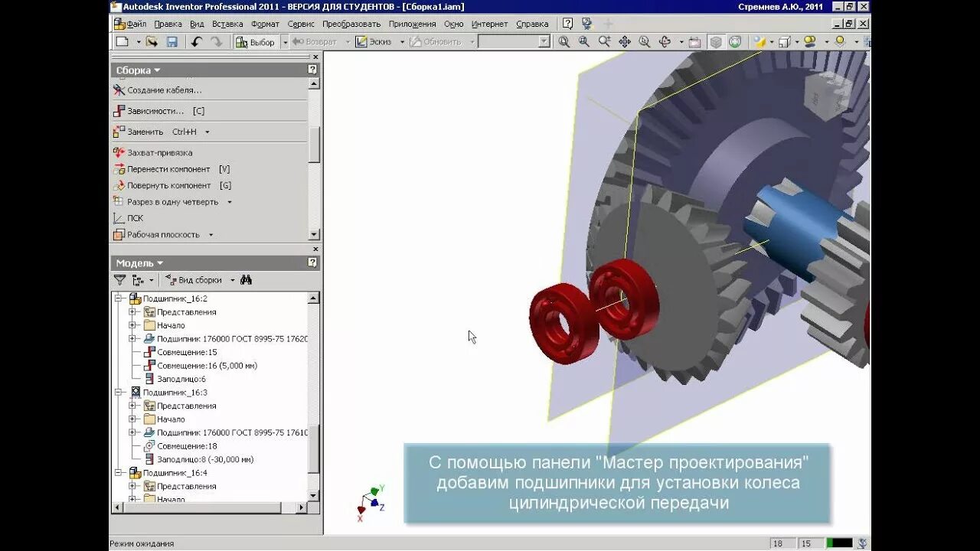Screen dimensions: 980x551
Task: Click the filter icon in the Модель panel
Action: tap(121, 280)
